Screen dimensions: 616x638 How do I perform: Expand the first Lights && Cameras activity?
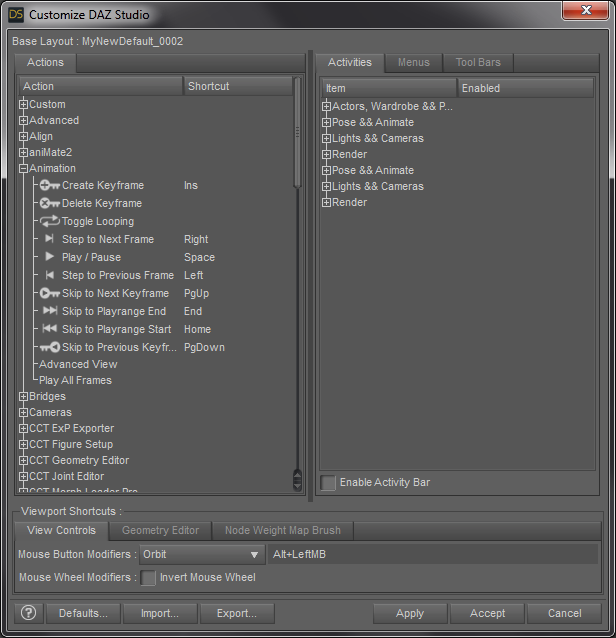point(326,138)
